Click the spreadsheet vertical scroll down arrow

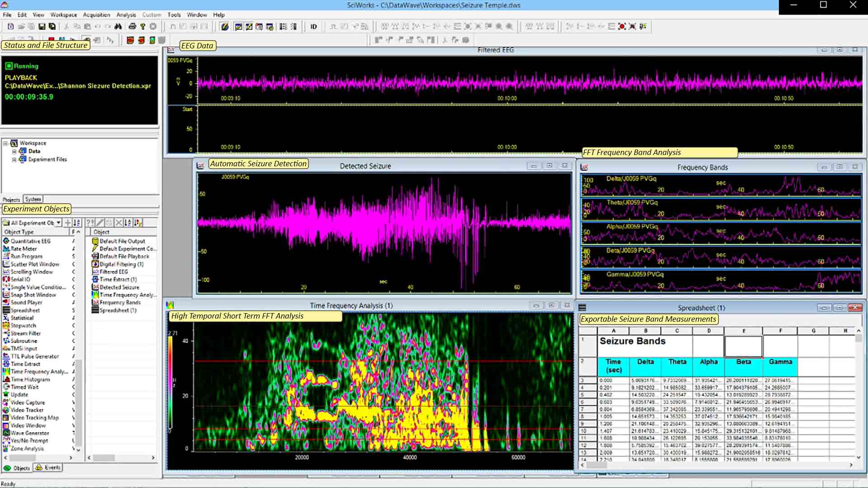point(859,457)
